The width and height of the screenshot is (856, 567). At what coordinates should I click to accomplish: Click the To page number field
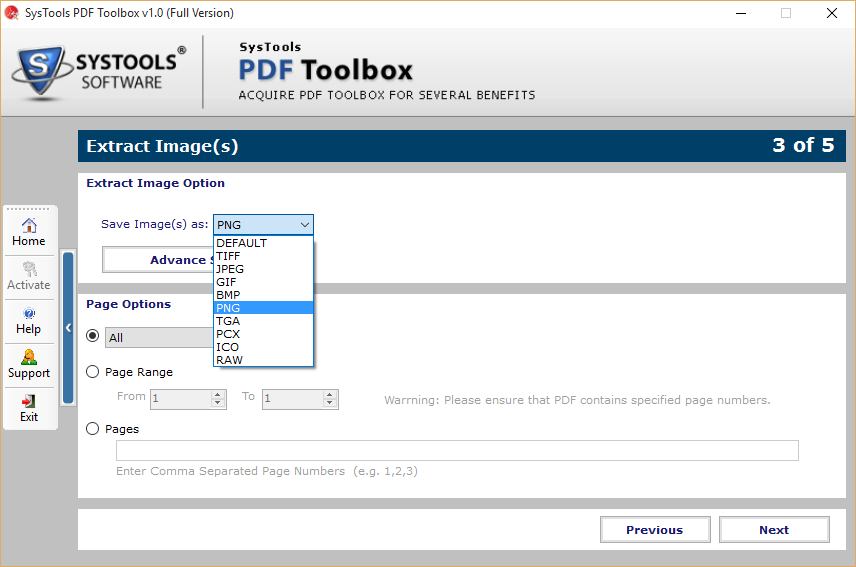(x=293, y=399)
